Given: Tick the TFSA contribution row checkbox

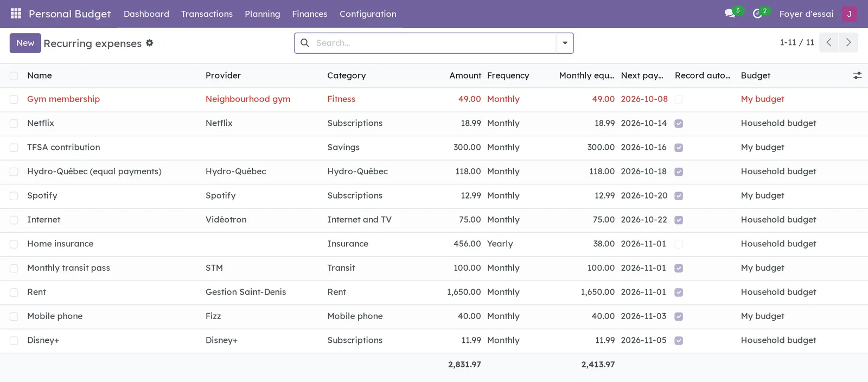Looking at the screenshot, I should 14,148.
